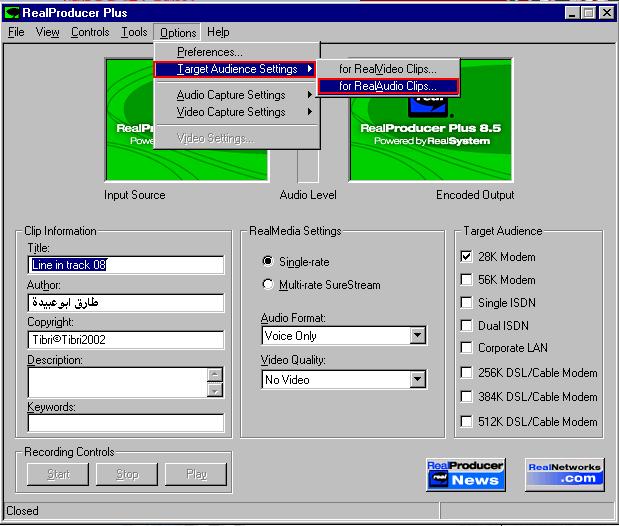Screen dimensions: 619x526
Task: Choose Preferences from Options menu
Action: pos(237,52)
